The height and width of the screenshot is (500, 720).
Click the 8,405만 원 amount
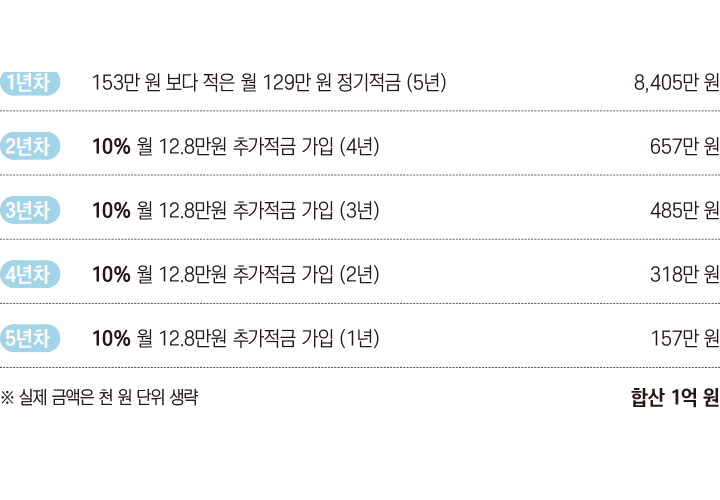pos(676,83)
